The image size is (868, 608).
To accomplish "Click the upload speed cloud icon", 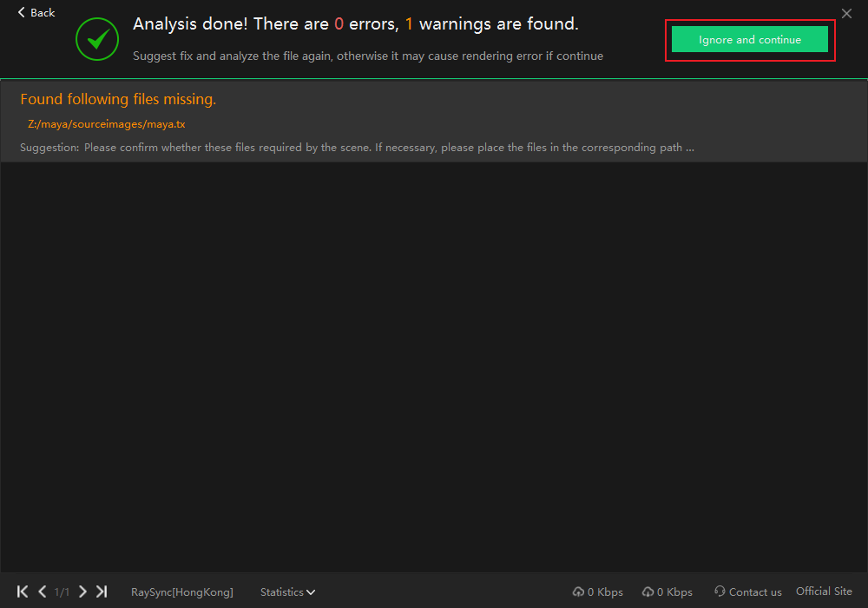I will (x=578, y=592).
